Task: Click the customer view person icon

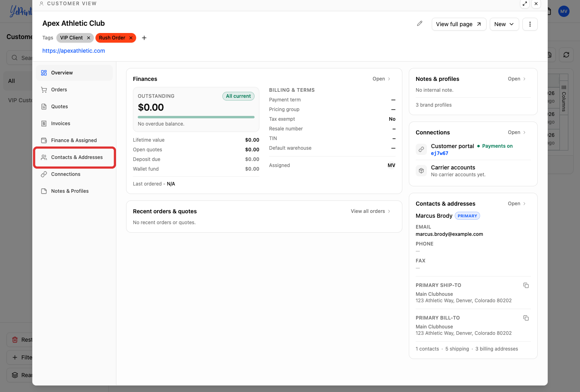Action: 41,4
